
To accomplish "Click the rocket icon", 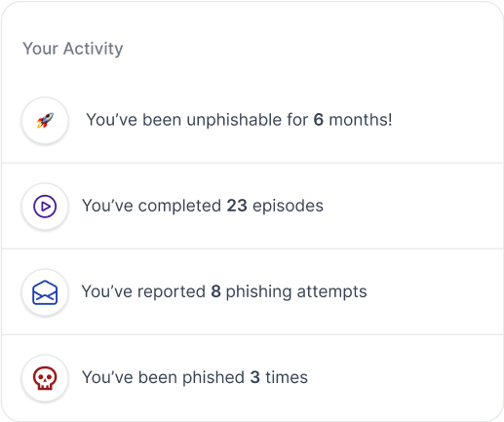I will pyautogui.click(x=45, y=120).
